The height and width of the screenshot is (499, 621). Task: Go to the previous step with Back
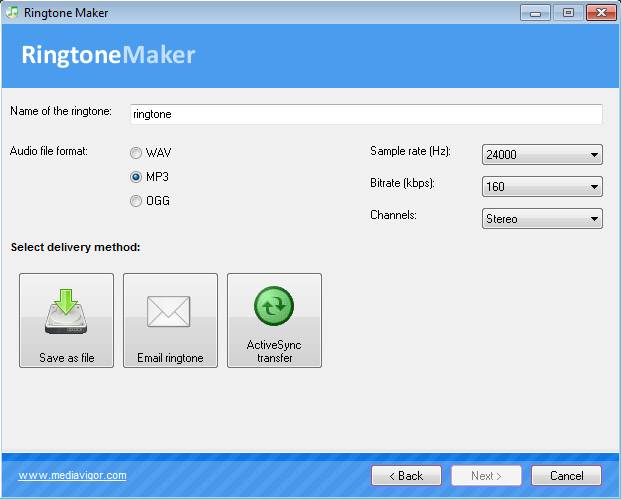point(406,475)
